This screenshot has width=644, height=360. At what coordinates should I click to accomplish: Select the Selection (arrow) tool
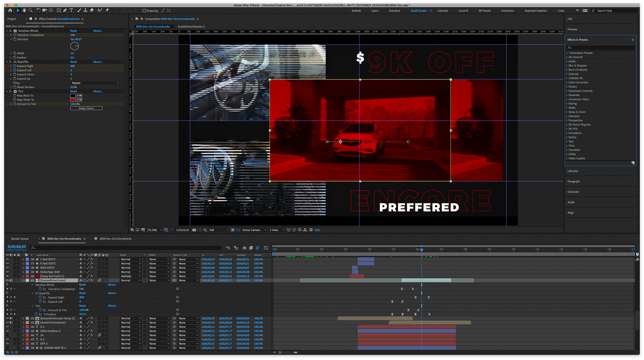18,10
